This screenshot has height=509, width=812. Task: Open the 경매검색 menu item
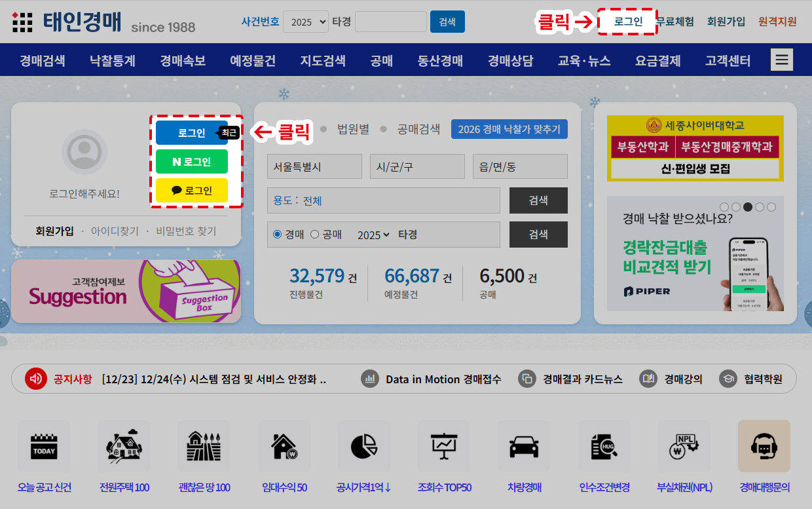click(x=43, y=61)
